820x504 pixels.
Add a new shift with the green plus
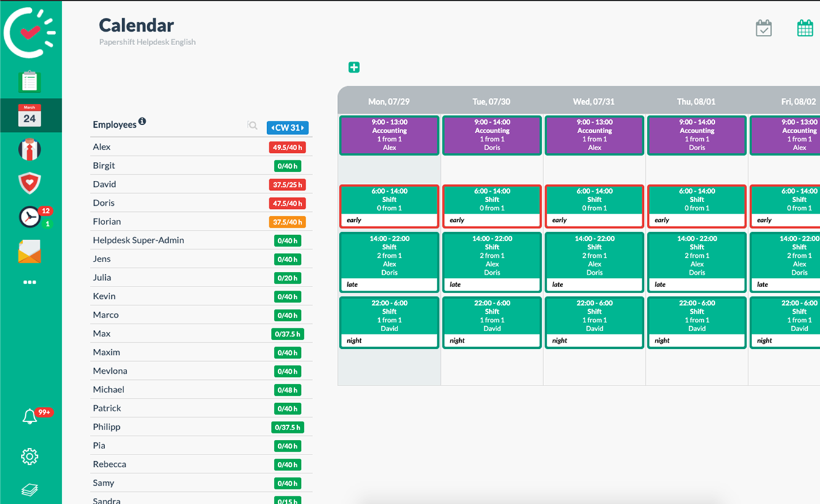click(x=354, y=67)
